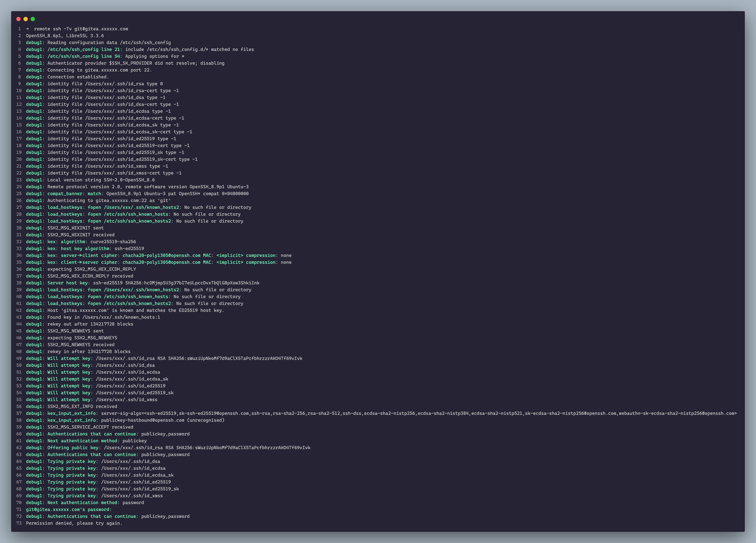Click the 'SSH2_MSG_KEXINIT sent' line
Viewport: 756px width, 543px height.
[65, 228]
